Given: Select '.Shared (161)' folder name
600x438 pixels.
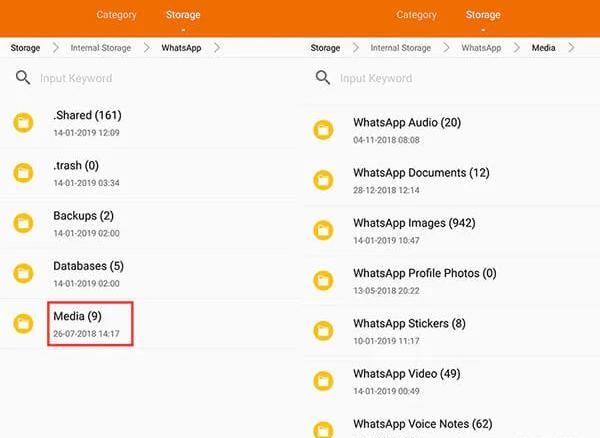Looking at the screenshot, I should [x=87, y=115].
